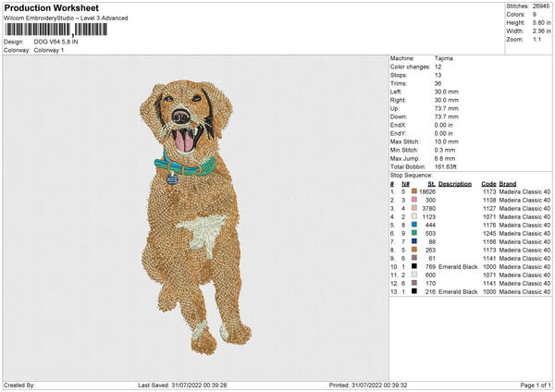Viewport: 555px width, 392px height.
Task: Click the color swatch for stop 1
Action: tap(416, 190)
